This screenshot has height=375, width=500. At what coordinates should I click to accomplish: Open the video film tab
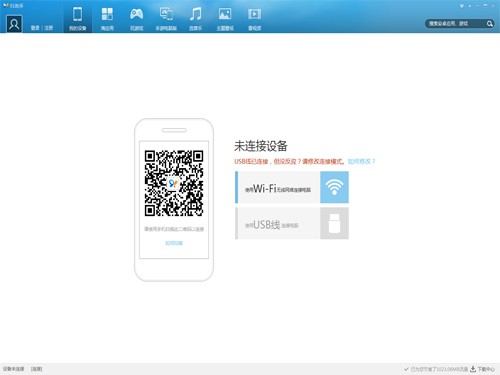[x=254, y=19]
